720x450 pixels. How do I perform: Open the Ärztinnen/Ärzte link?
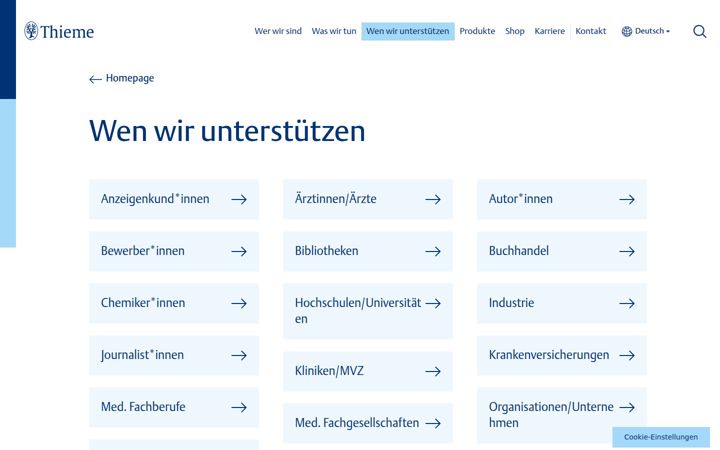click(x=368, y=199)
